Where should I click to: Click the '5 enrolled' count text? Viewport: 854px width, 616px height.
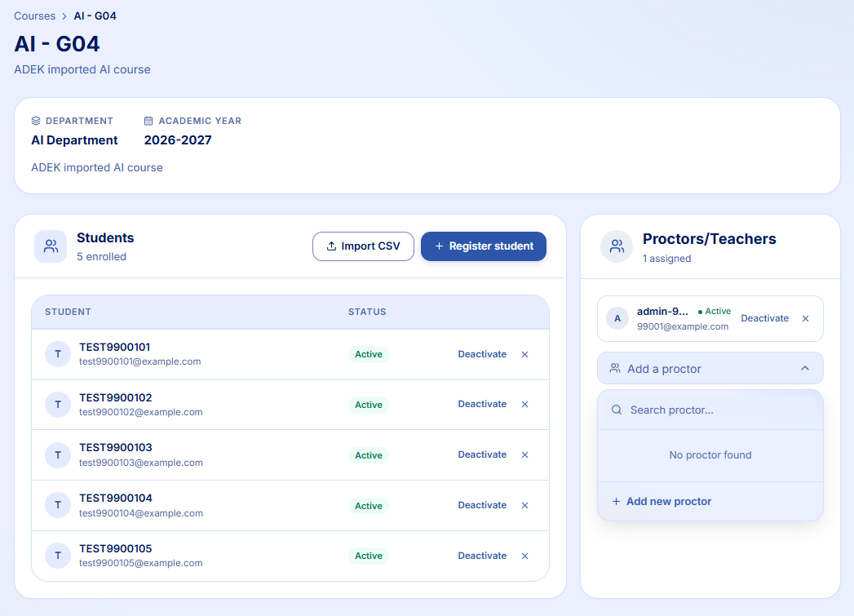pos(101,257)
